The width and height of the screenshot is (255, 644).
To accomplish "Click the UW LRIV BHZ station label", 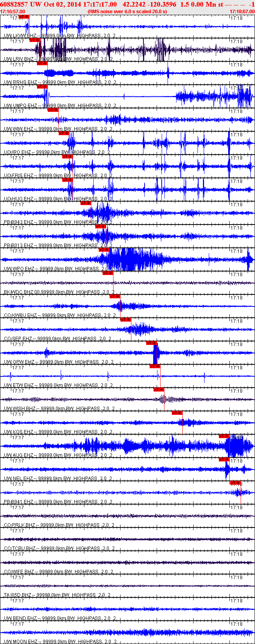I will tap(19, 59).
